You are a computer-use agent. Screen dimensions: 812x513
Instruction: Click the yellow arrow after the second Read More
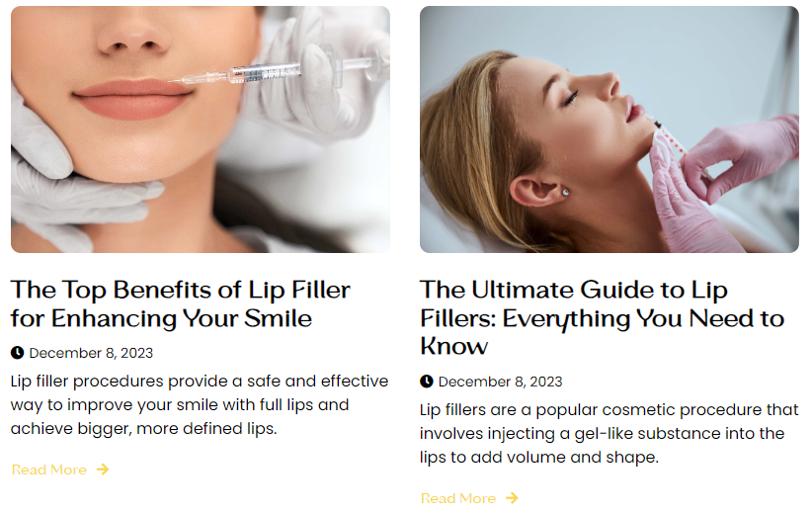[x=512, y=498]
